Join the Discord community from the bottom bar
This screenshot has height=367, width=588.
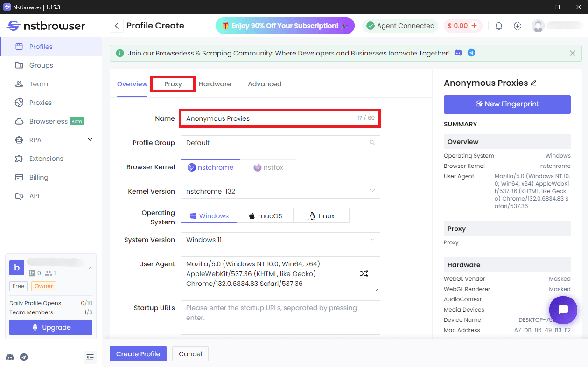[x=10, y=357]
